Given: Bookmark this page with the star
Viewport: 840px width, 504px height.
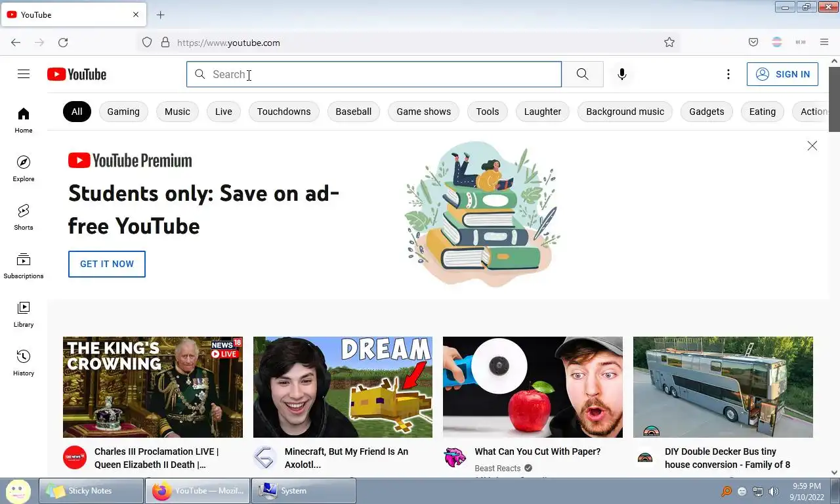Looking at the screenshot, I should (x=669, y=43).
